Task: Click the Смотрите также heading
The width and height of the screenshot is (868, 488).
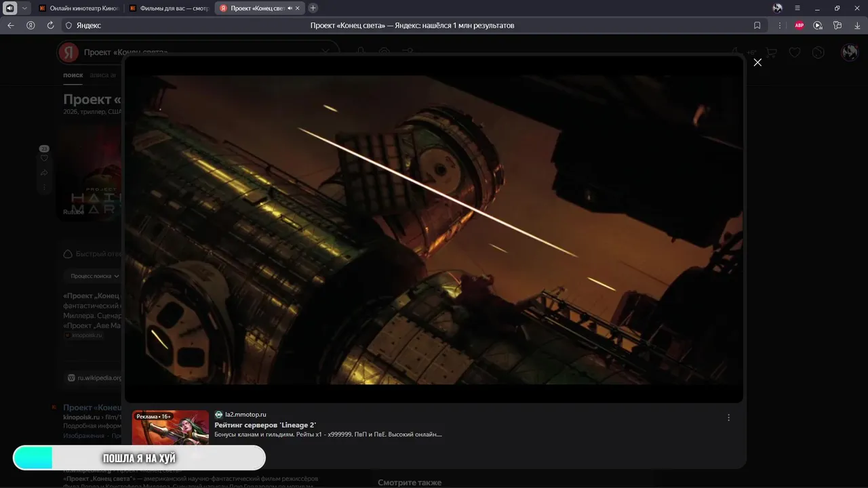Action: 410,483
